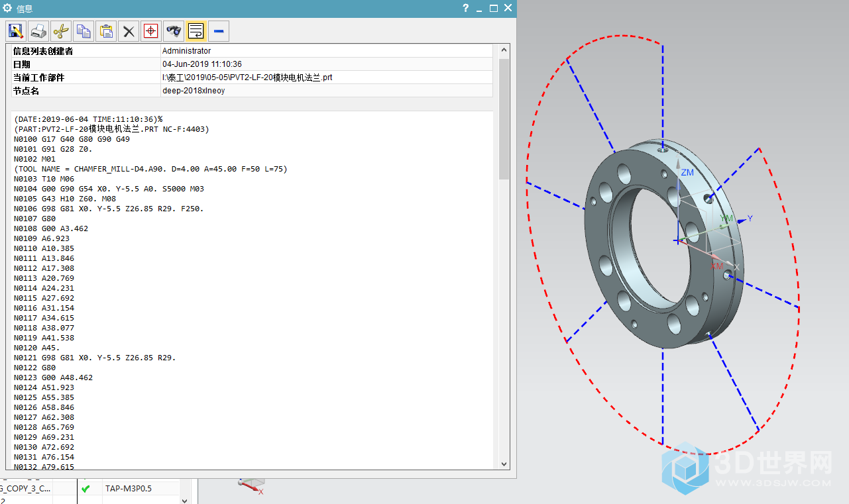Click the blue minus toolbar icon
Viewport: 849px width, 504px height.
219,30
